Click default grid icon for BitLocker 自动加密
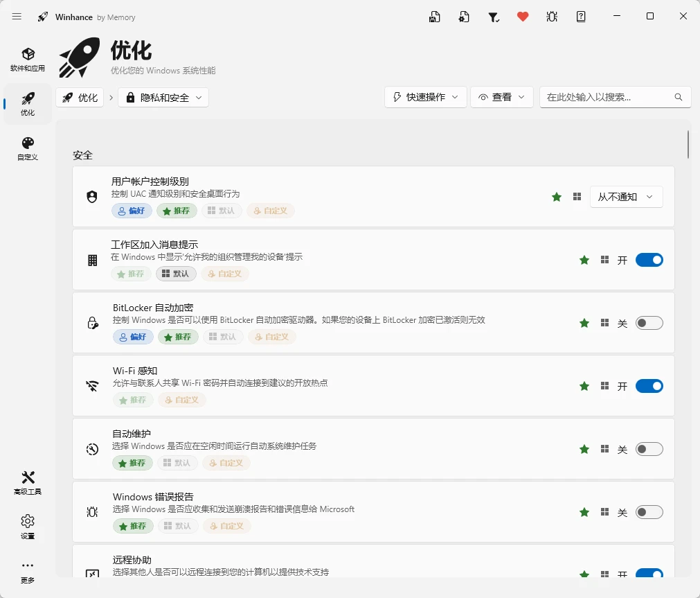Screen dimensions: 700x598 (604, 323)
